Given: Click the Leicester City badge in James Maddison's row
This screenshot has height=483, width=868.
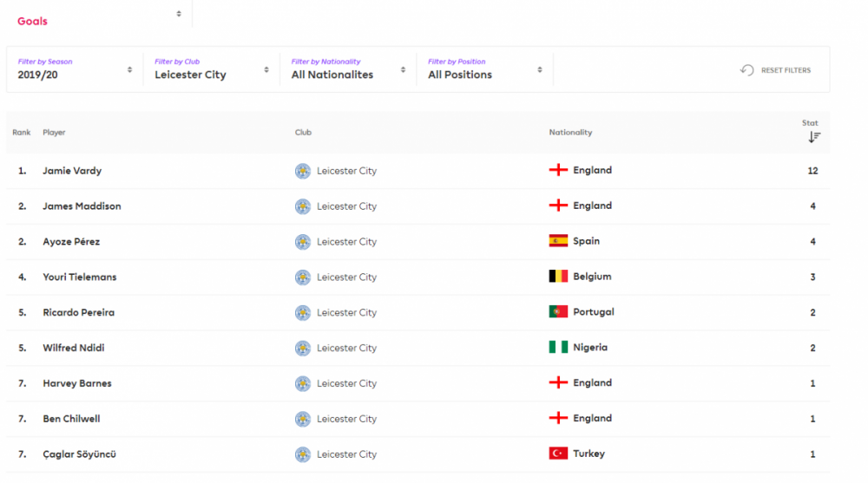Looking at the screenshot, I should click(x=303, y=206).
